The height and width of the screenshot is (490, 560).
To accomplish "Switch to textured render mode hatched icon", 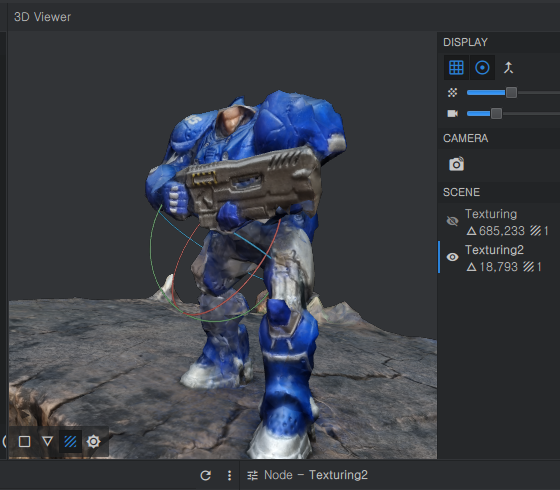I will click(70, 441).
